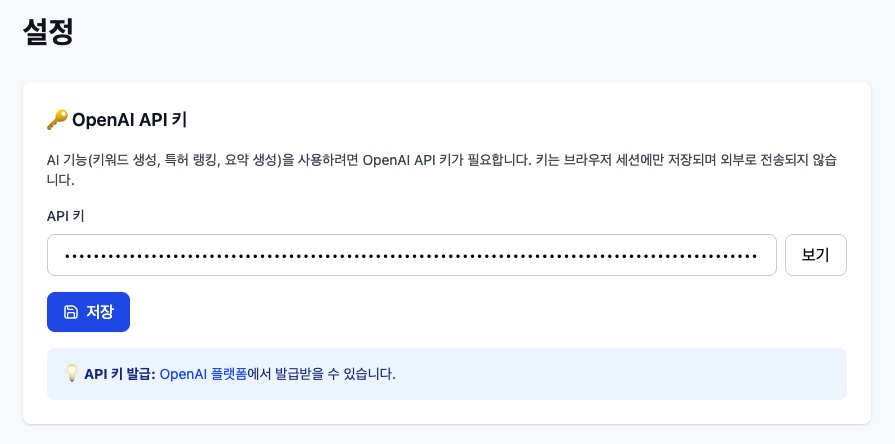Click the lightbulb icon in the hint box
895x444 pixels.
(71, 374)
